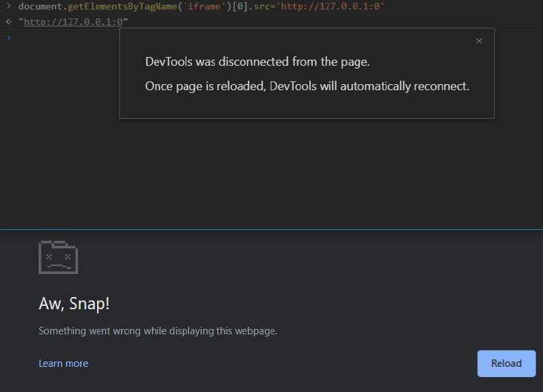The image size is (543, 392).
Task: Click the Aw, Snap! heading
Action: click(x=73, y=303)
